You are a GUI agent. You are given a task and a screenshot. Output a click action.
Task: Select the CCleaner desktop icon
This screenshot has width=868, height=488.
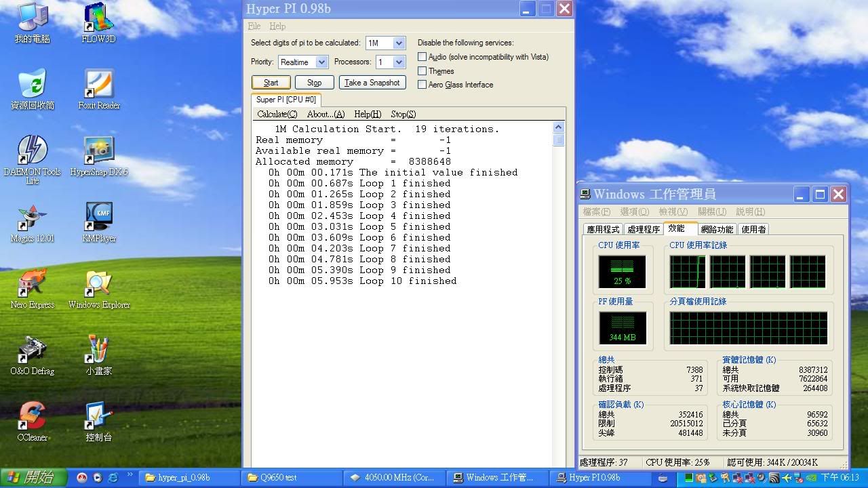[33, 421]
